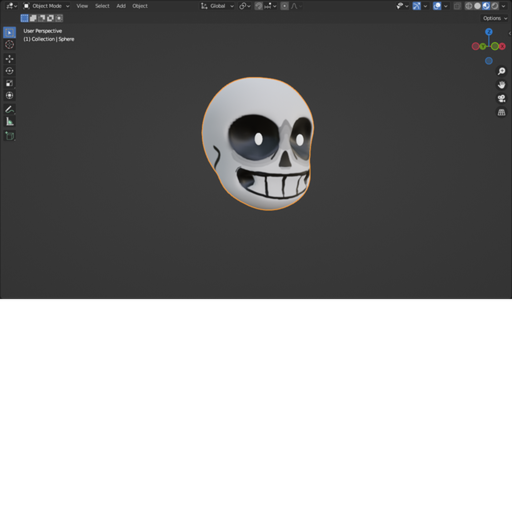Switch to rendered viewport shading
This screenshot has height=512, width=512.
pos(495,6)
